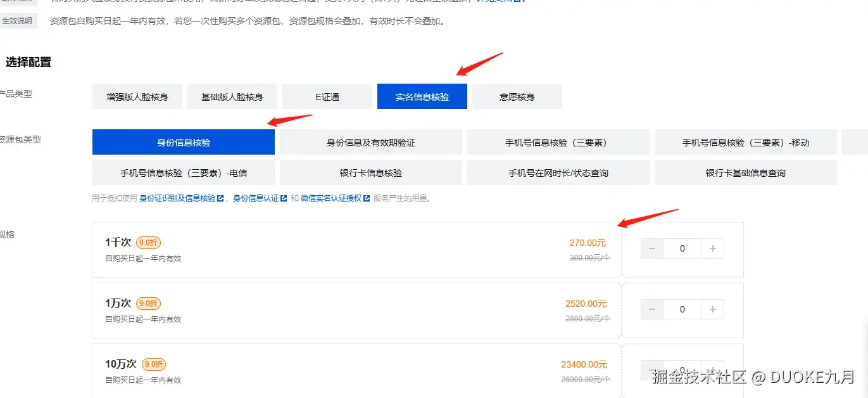Select the 身份信息及有效期验证 resource package

[371, 143]
